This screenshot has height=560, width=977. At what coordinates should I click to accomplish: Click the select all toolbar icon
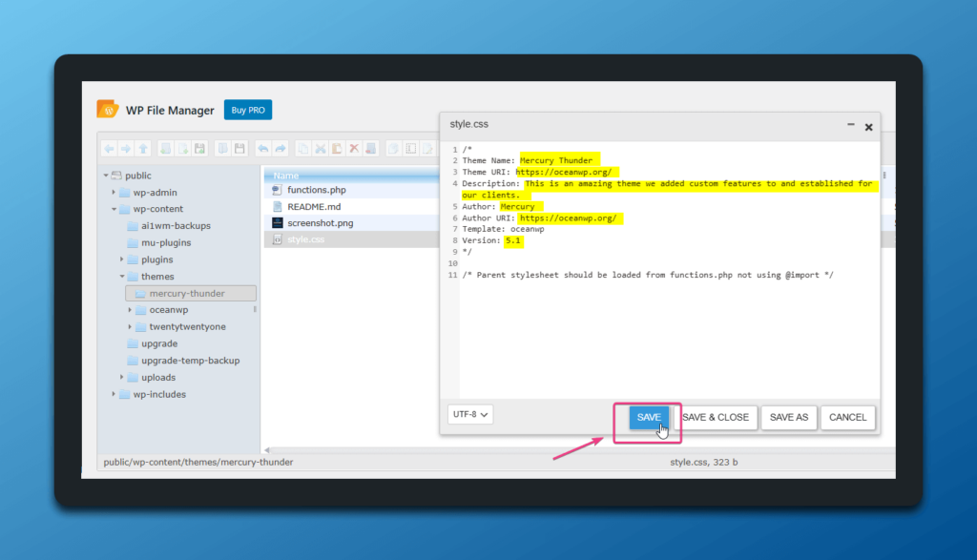coord(411,148)
